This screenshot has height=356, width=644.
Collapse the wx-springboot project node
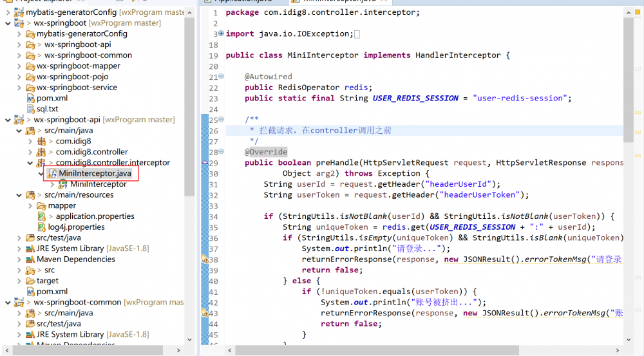[x=8, y=23]
